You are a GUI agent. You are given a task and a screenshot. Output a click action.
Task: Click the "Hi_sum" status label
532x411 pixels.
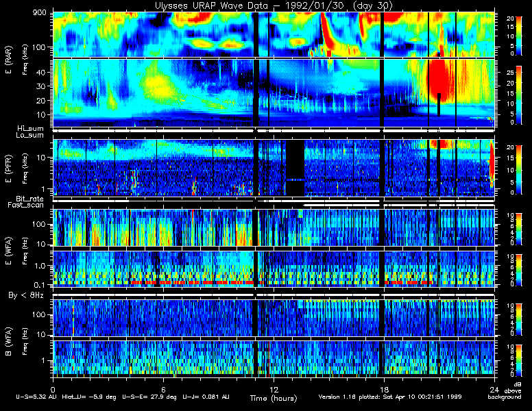31,129
